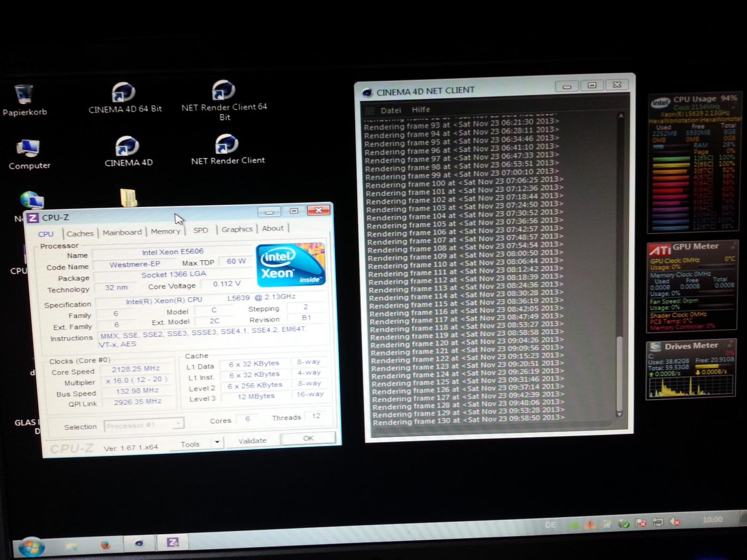
Task: Open the Graphics tab in CPU-Z
Action: [237, 229]
